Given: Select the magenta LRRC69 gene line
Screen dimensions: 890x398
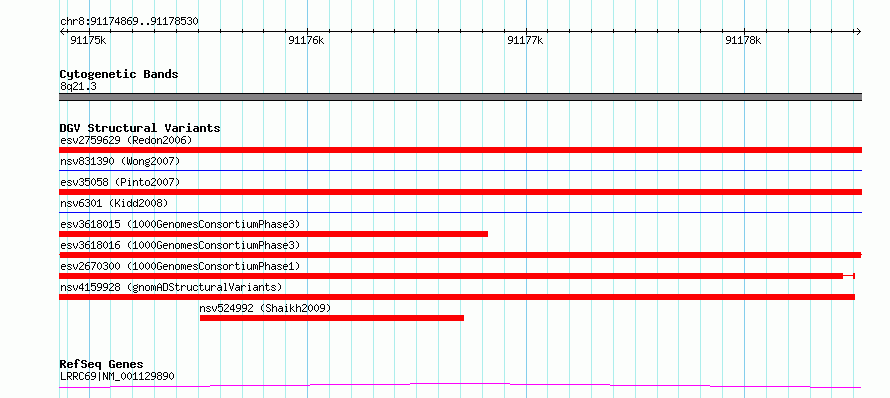Looking at the screenshot, I should (460, 386).
